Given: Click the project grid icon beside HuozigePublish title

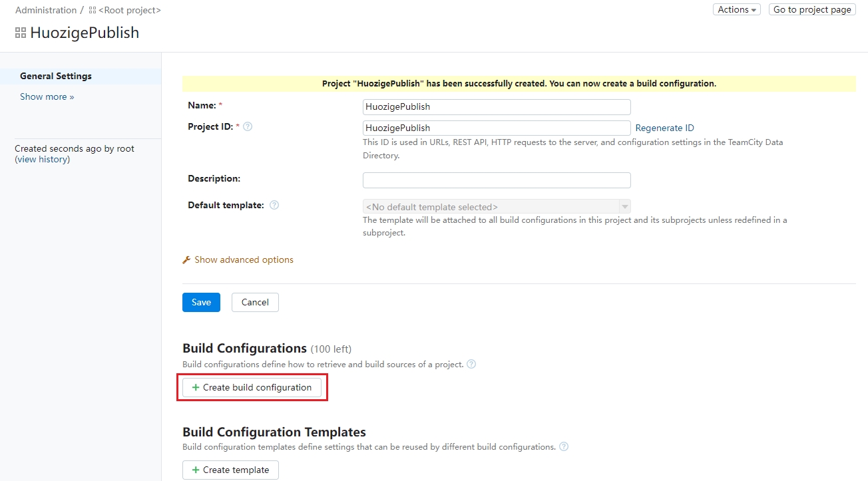Looking at the screenshot, I should 21,33.
